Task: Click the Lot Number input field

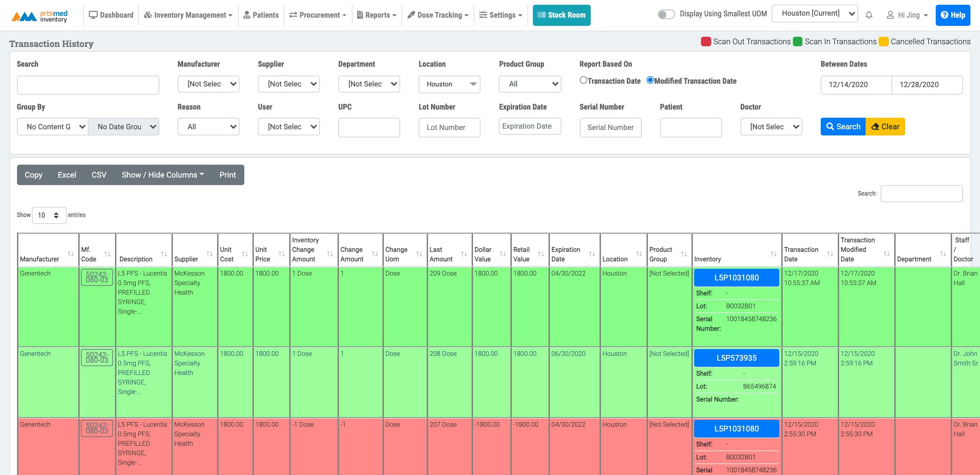Action: [449, 127]
